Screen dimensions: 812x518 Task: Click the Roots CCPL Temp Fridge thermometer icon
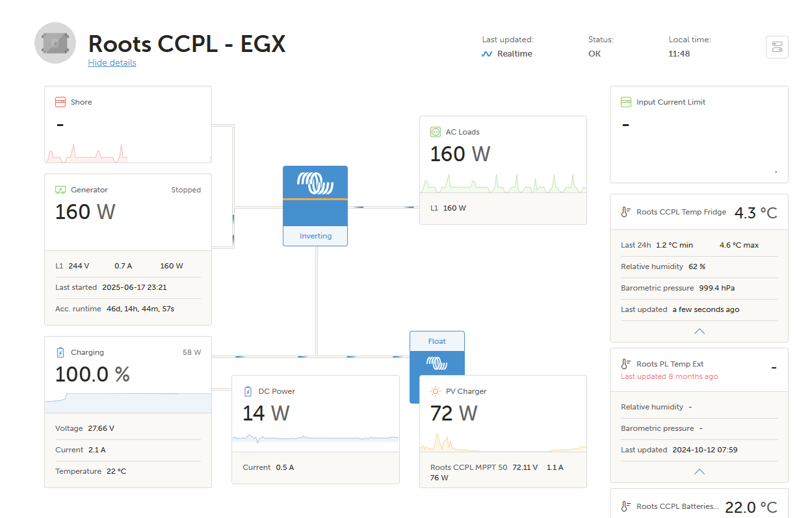click(x=626, y=212)
